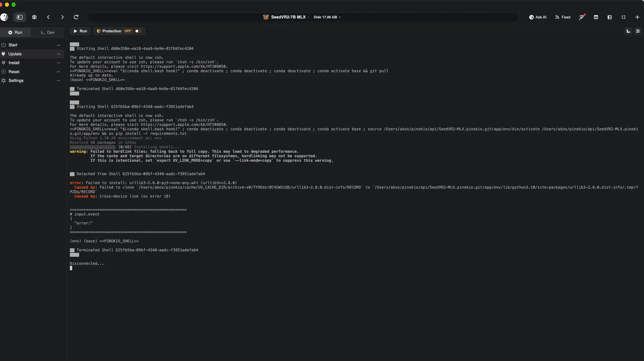Click the Pinokio home logo icon
This screenshot has width=644, height=361.
[x=4, y=17]
